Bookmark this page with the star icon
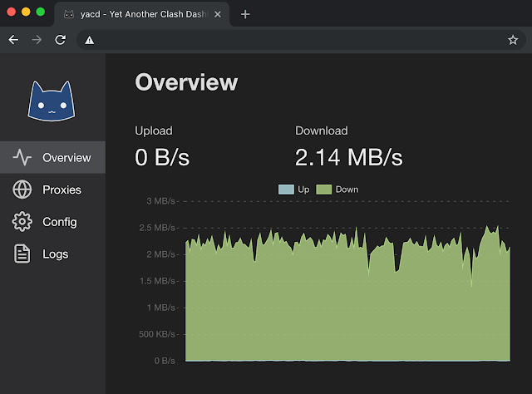The width and height of the screenshot is (532, 394). click(513, 40)
